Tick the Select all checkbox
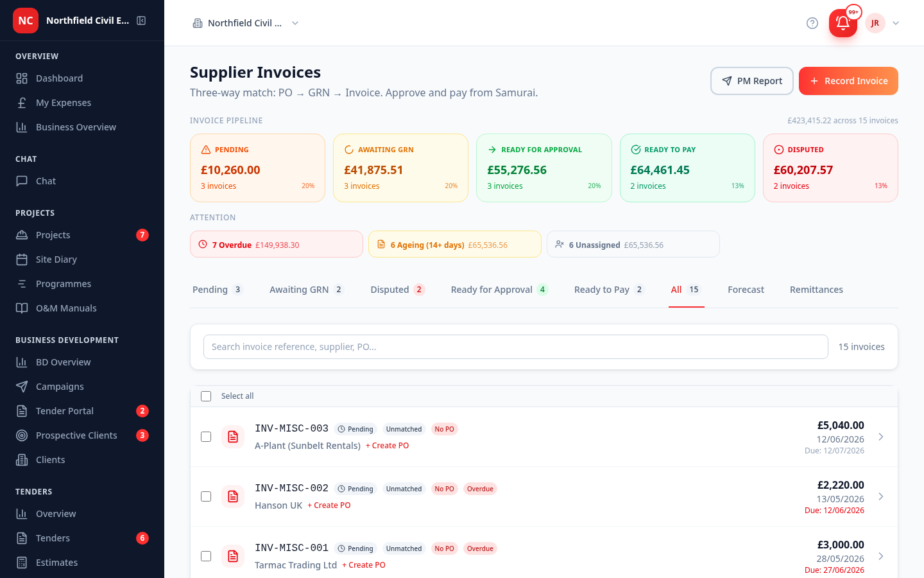Screen dimensions: 924x578 (206, 396)
